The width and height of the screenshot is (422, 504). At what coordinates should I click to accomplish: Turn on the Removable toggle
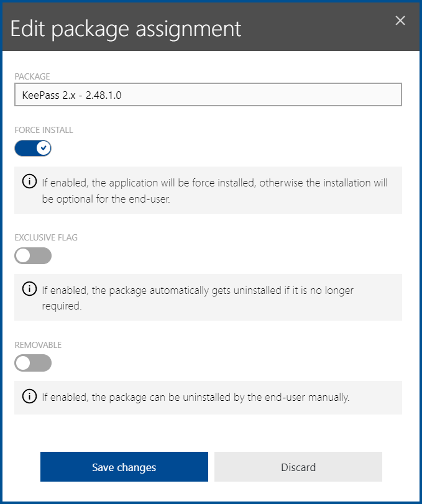(33, 363)
